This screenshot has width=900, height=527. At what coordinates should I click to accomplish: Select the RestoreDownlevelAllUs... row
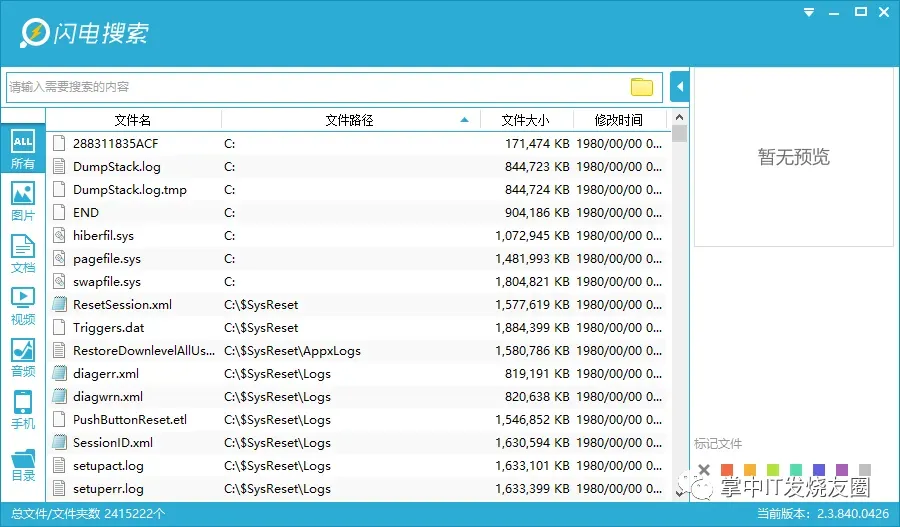pyautogui.click(x=358, y=350)
